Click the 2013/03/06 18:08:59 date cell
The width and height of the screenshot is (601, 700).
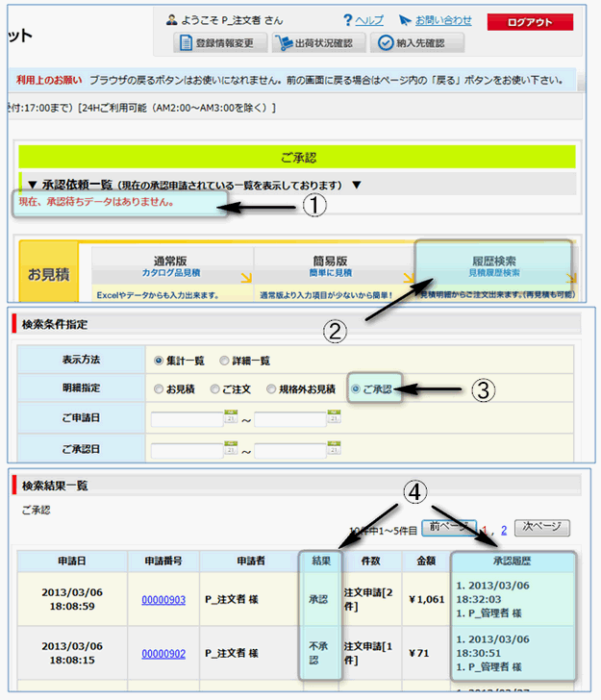[x=72, y=600]
